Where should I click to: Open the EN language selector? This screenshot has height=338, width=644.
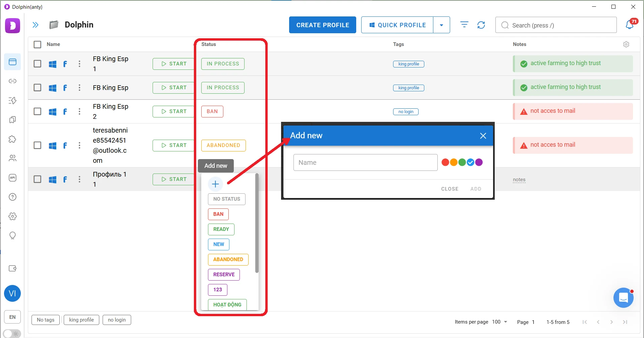coord(12,317)
